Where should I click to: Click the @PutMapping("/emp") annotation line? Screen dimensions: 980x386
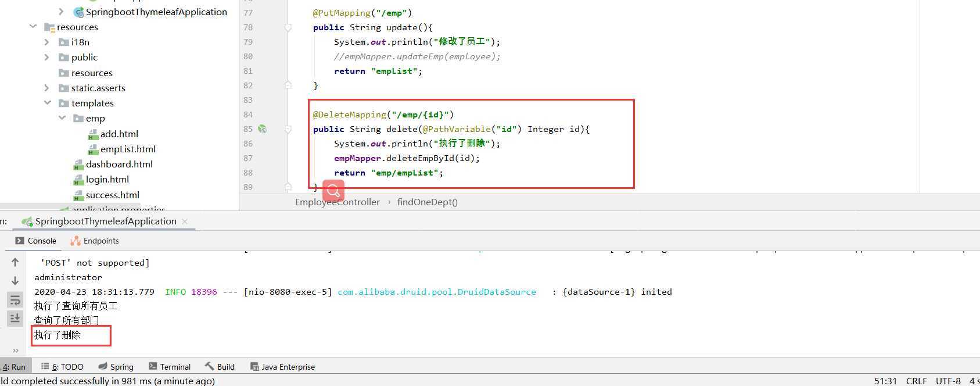coord(362,13)
